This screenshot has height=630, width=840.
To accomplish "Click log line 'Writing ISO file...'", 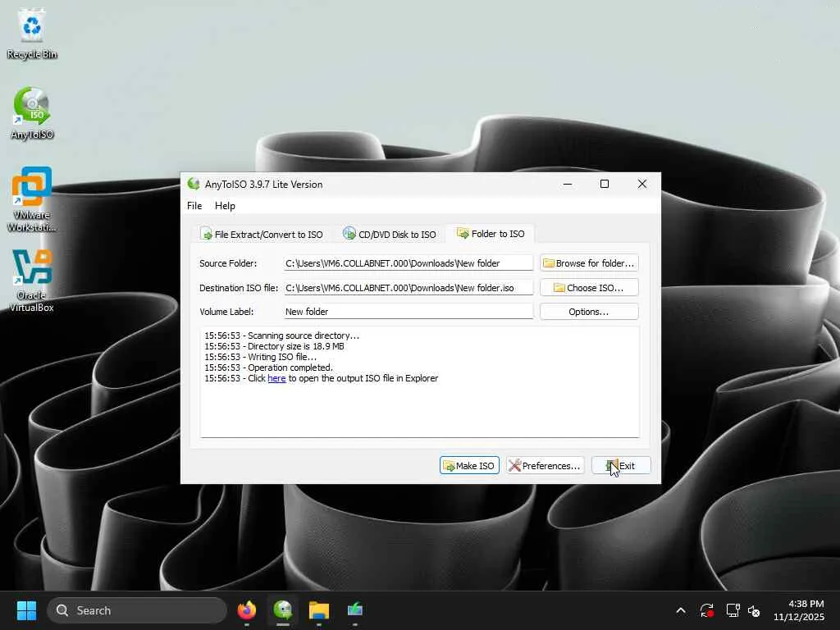I will coord(282,357).
